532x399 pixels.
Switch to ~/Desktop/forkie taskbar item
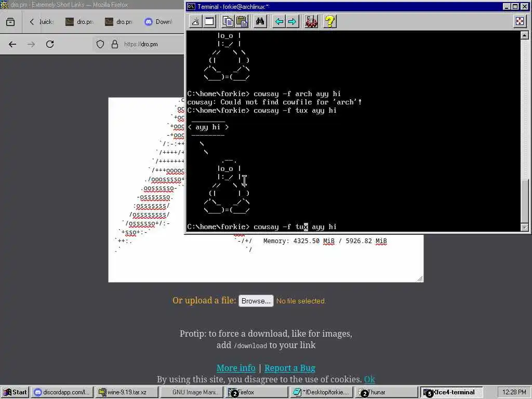tap(321, 392)
